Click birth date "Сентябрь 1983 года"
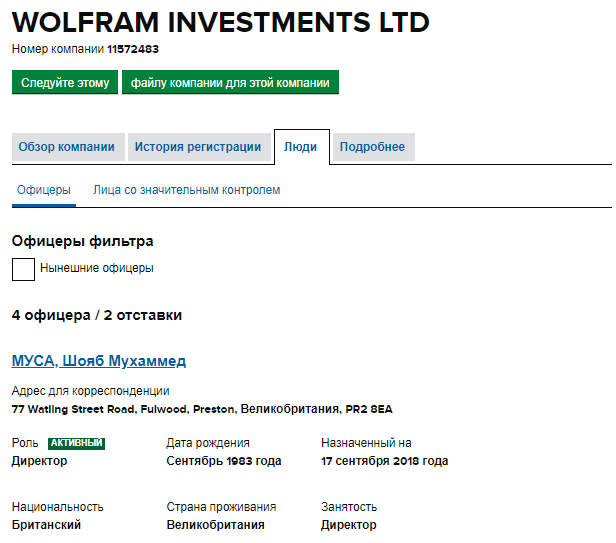 [224, 461]
